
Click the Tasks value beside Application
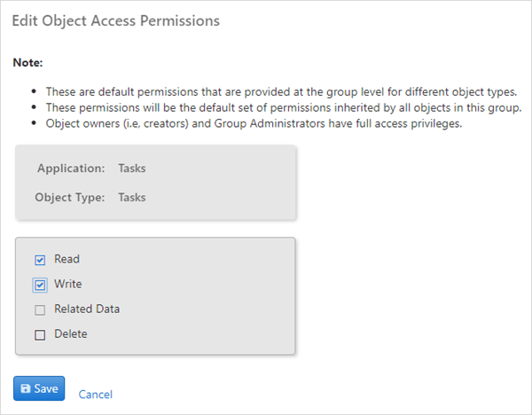click(132, 168)
